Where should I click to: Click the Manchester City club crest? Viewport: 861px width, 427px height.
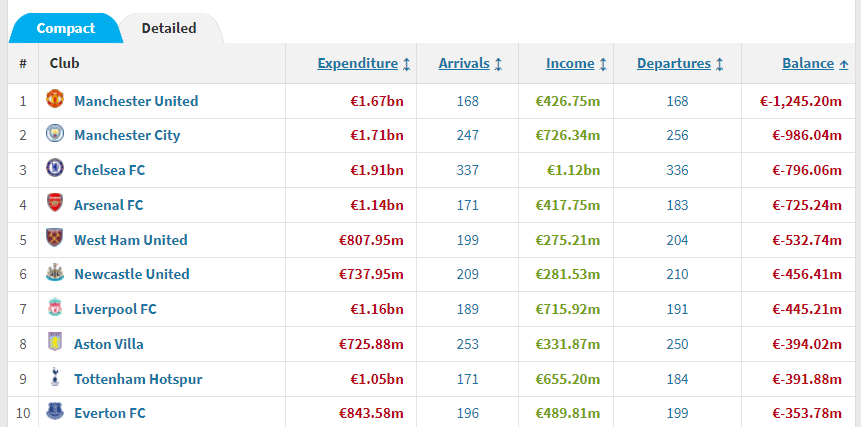point(55,134)
